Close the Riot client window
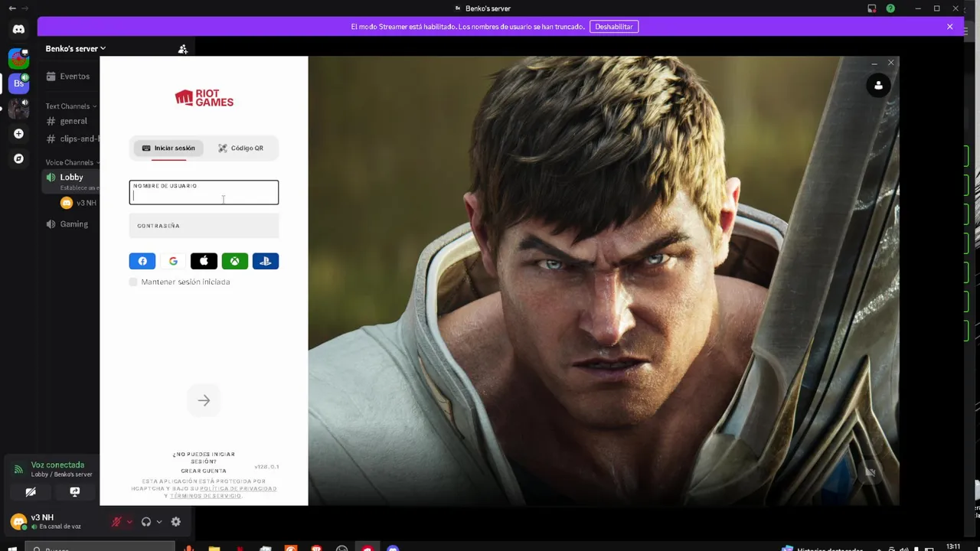The width and height of the screenshot is (980, 551). (x=890, y=63)
